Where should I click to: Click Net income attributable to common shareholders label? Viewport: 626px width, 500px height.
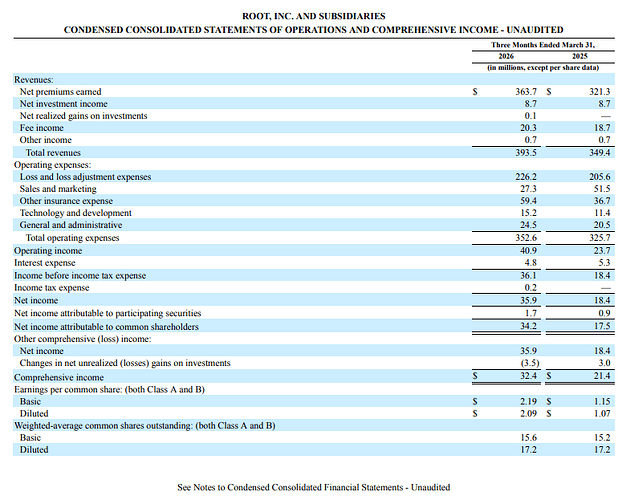click(x=106, y=327)
